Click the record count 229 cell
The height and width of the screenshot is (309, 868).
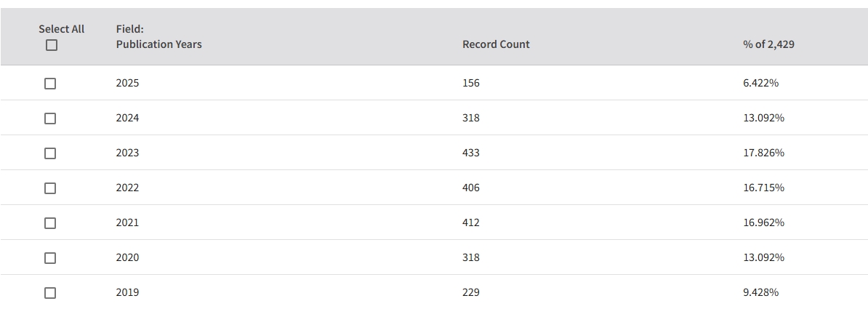click(471, 292)
